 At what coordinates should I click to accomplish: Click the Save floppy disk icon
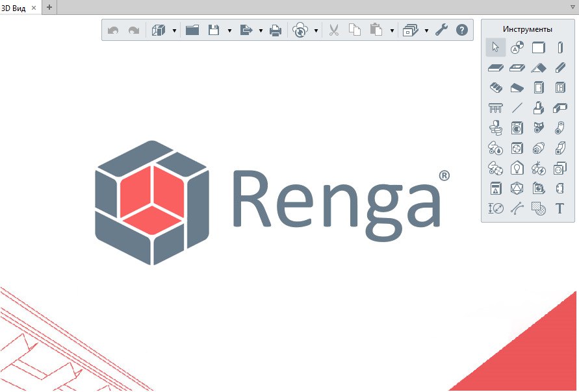pyautogui.click(x=214, y=30)
